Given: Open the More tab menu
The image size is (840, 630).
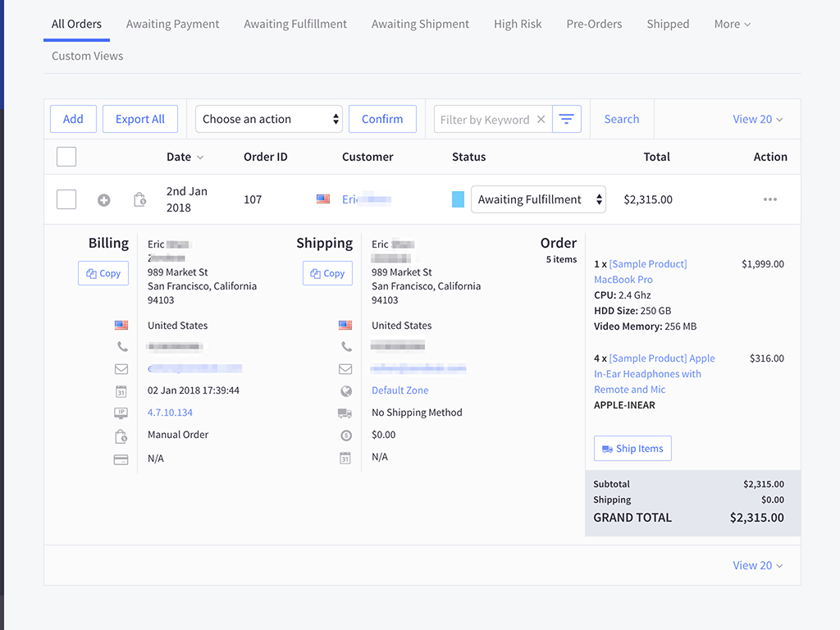Looking at the screenshot, I should pos(732,24).
